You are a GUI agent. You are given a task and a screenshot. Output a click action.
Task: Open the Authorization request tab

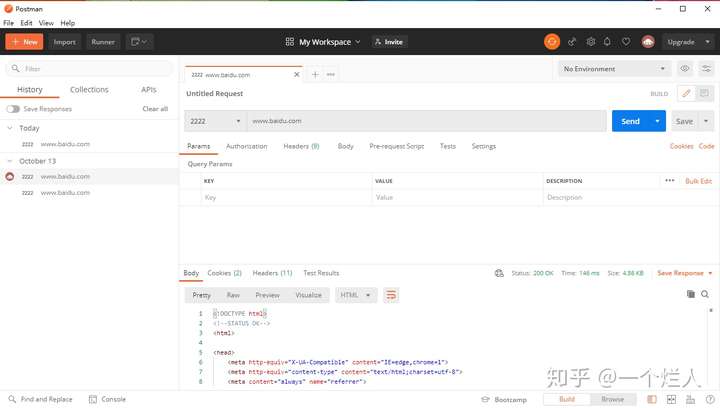(247, 146)
